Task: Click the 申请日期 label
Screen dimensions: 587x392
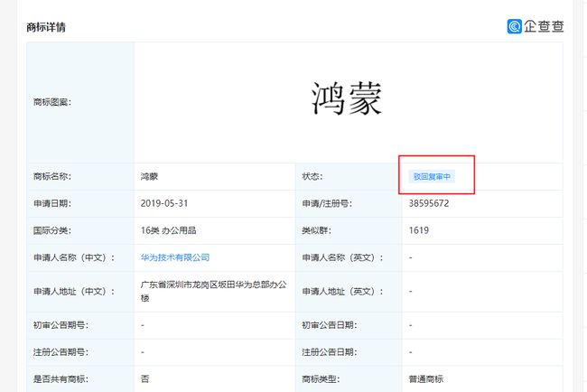Action: coord(52,203)
